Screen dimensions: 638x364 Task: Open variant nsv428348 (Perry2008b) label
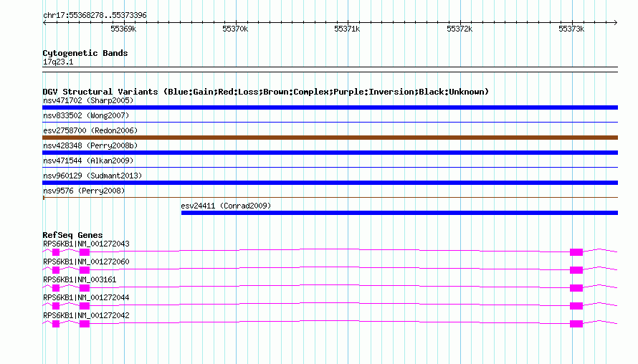coord(90,145)
